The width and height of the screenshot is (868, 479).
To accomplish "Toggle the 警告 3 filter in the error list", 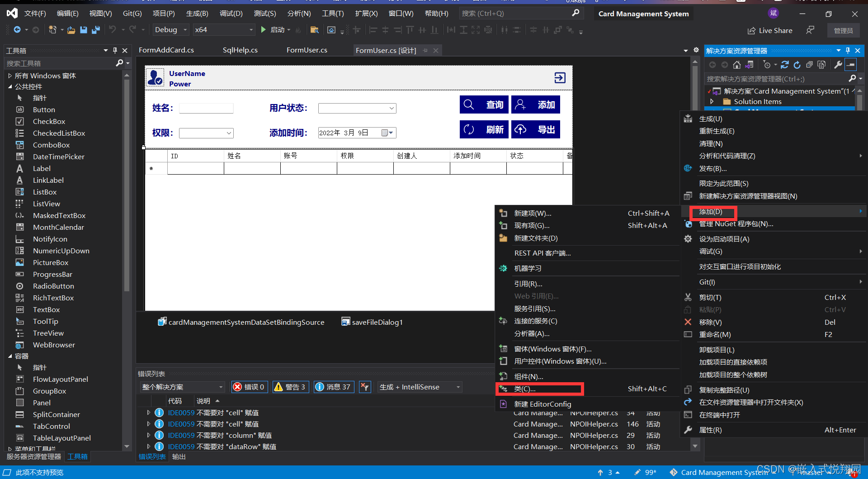I will click(x=290, y=387).
